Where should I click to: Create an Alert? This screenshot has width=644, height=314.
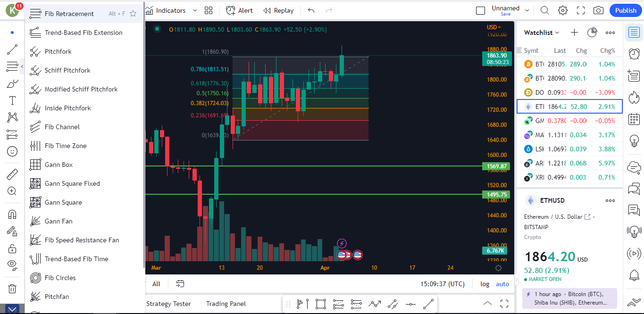click(x=239, y=10)
